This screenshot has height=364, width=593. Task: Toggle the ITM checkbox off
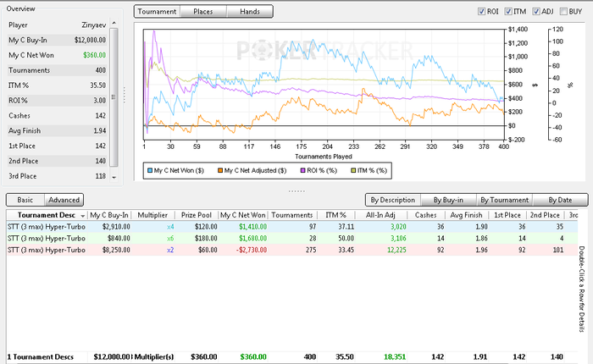pyautogui.click(x=508, y=12)
